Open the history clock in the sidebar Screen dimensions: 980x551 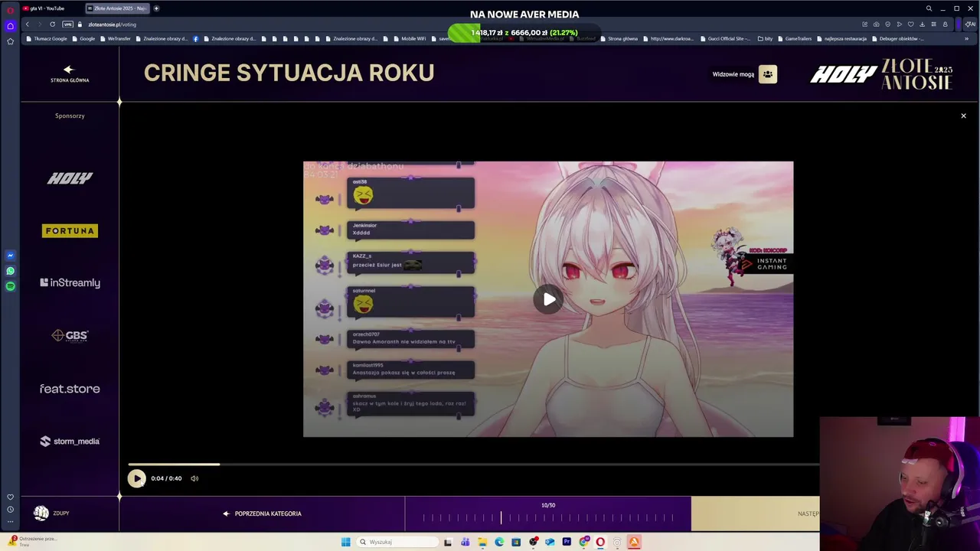10,510
